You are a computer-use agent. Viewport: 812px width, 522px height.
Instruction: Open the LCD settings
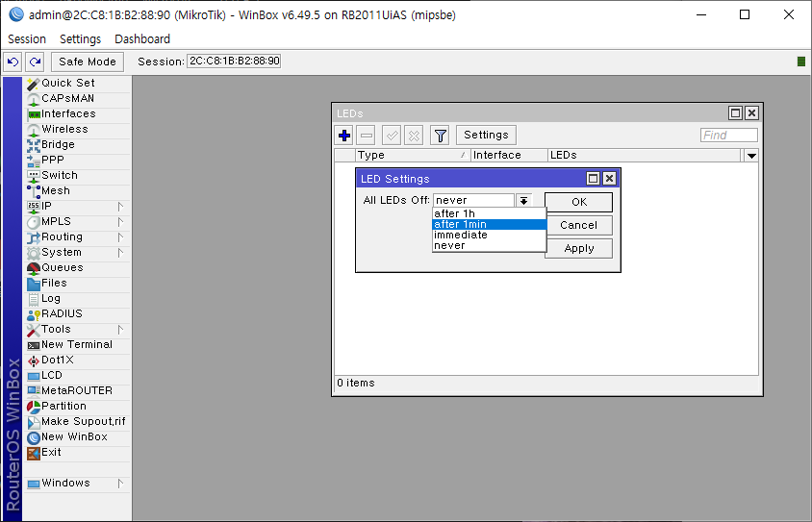(x=78, y=376)
